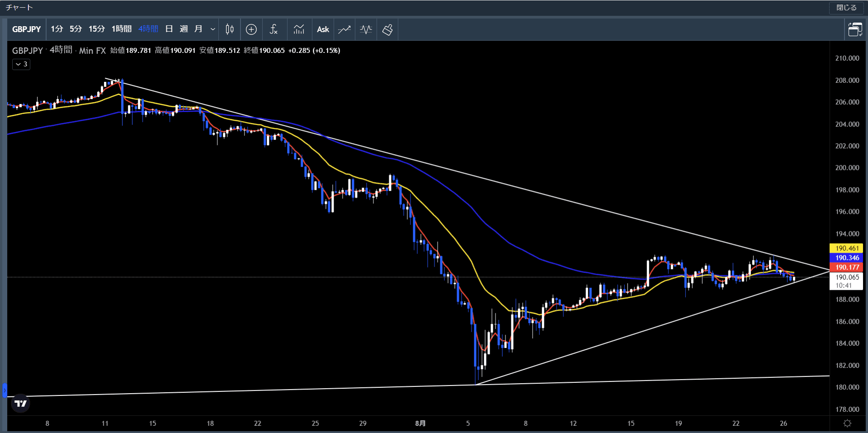Click the 8月 label on time axis

(x=420, y=424)
